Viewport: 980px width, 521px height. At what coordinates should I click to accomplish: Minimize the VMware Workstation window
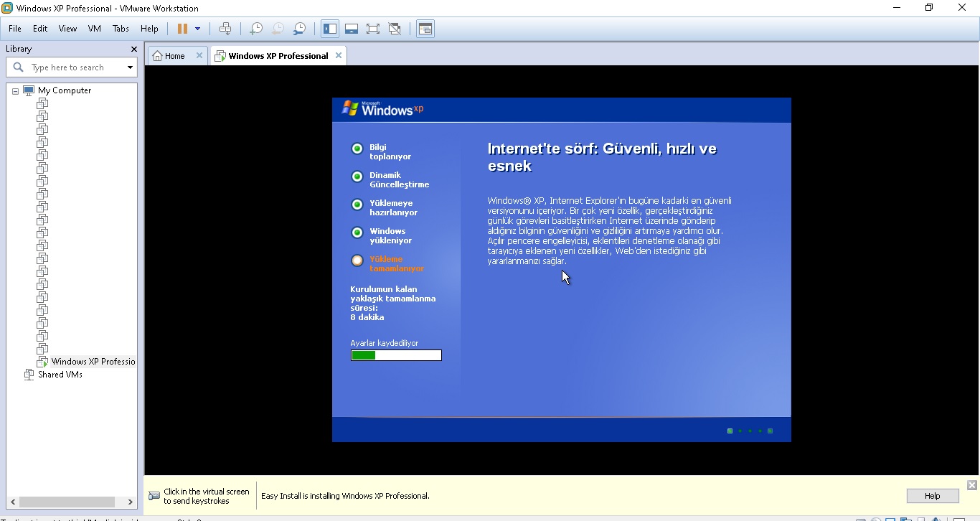click(x=897, y=8)
